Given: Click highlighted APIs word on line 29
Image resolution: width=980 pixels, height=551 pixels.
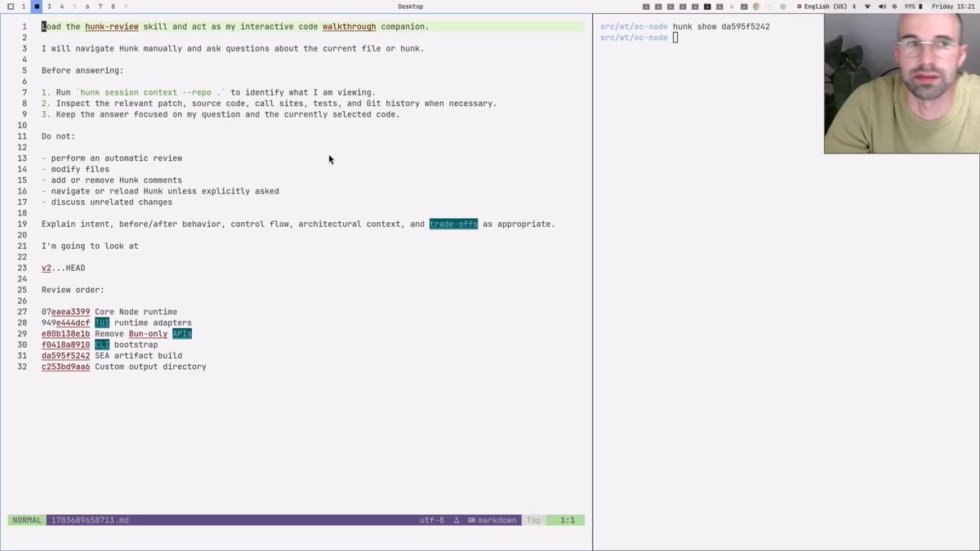Looking at the screenshot, I should coord(182,334).
